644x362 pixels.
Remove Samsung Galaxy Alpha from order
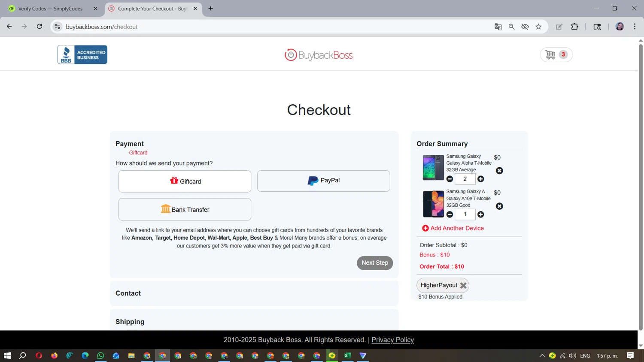tap(499, 171)
